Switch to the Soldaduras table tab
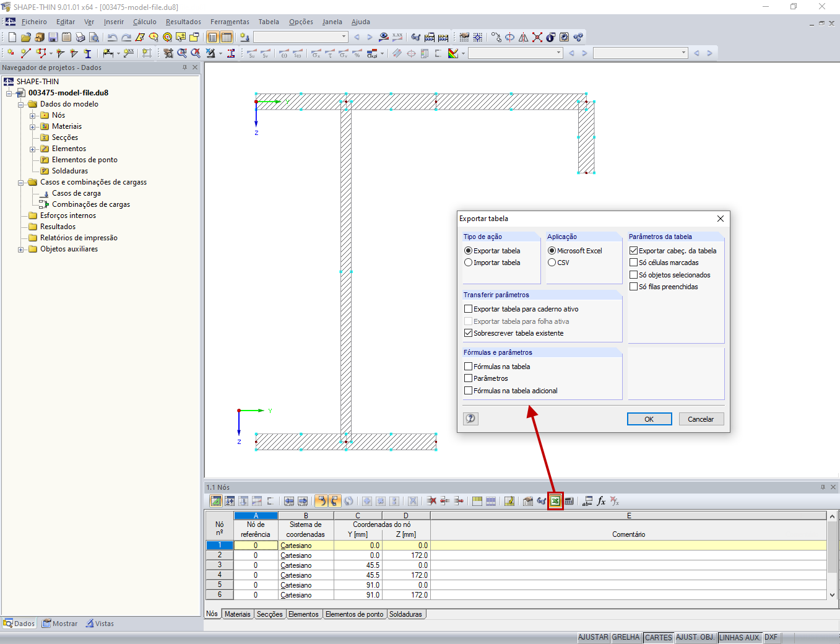 click(405, 614)
